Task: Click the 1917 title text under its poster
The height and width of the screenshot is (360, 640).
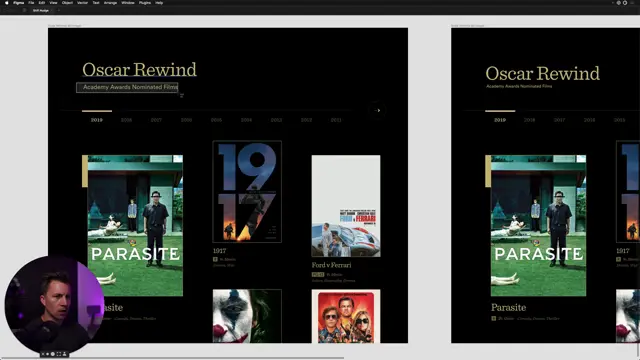Action: 219,251
